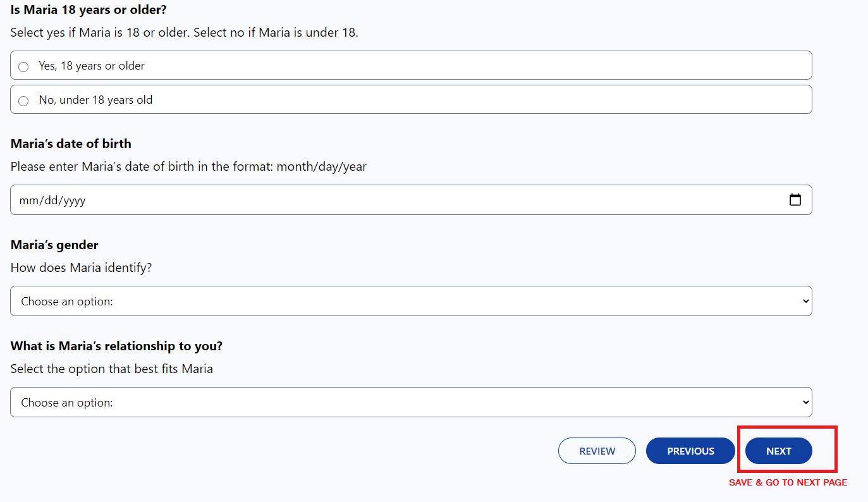Click the "What is Maria's relationship to you?" label
The image size is (868, 502).
click(x=116, y=346)
